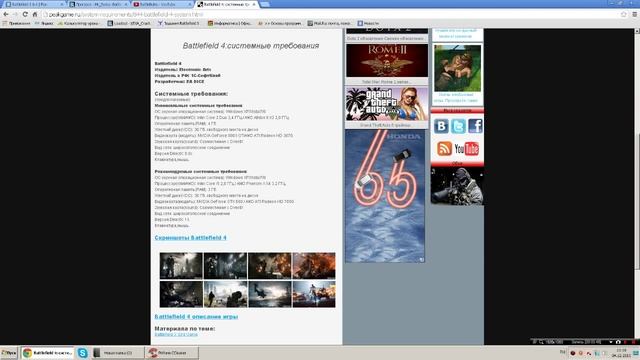Open second screenshot thumbnail in top row
Viewport: 640px width, 360px height.
(225, 266)
